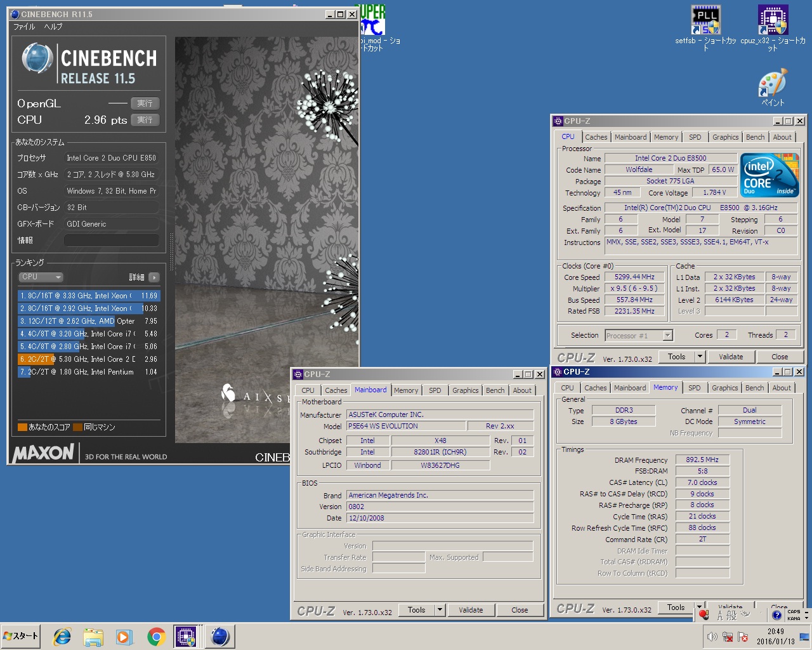The image size is (812, 650).
Task: Click the red ball IME icon in language bar
Action: point(704,614)
